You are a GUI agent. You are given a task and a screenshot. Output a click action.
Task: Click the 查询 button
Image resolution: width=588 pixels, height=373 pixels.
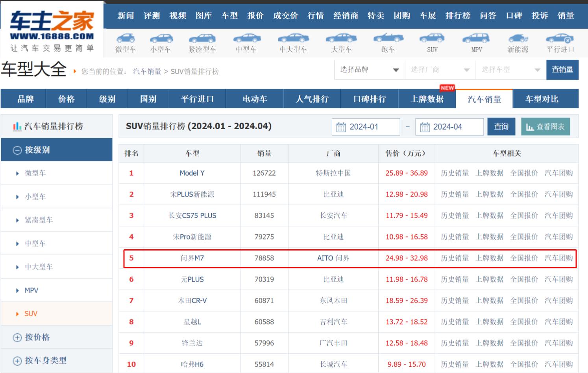pyautogui.click(x=501, y=126)
